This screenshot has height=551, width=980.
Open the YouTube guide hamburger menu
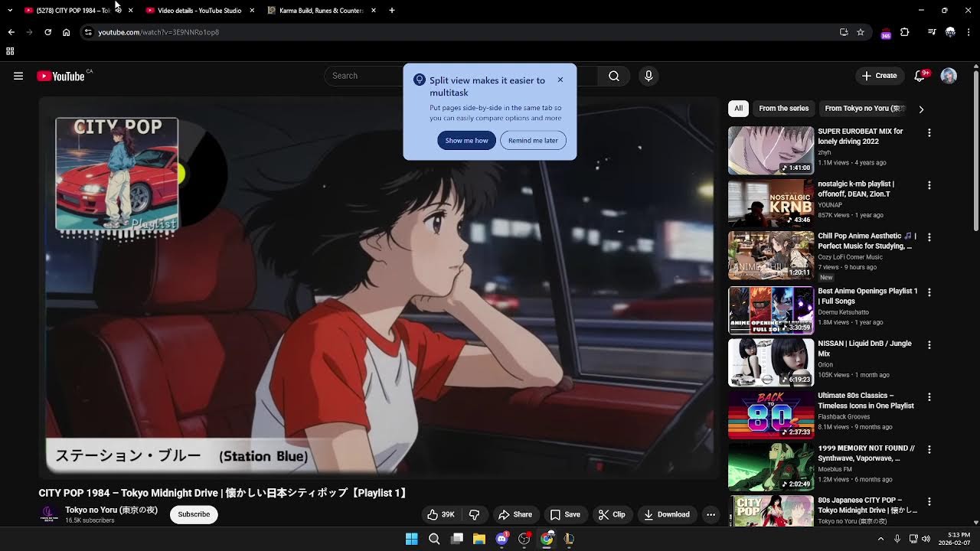(18, 76)
